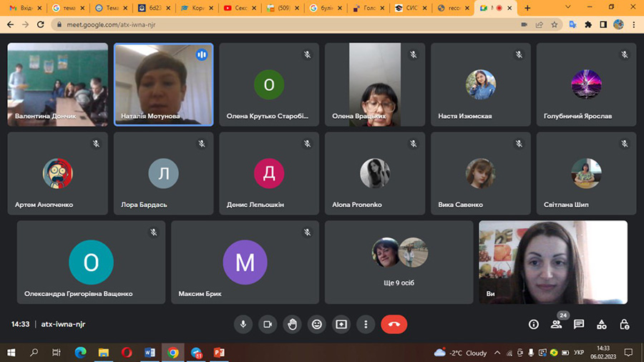The height and width of the screenshot is (362, 644).
Task: Open the meeting details info icon
Action: (534, 324)
